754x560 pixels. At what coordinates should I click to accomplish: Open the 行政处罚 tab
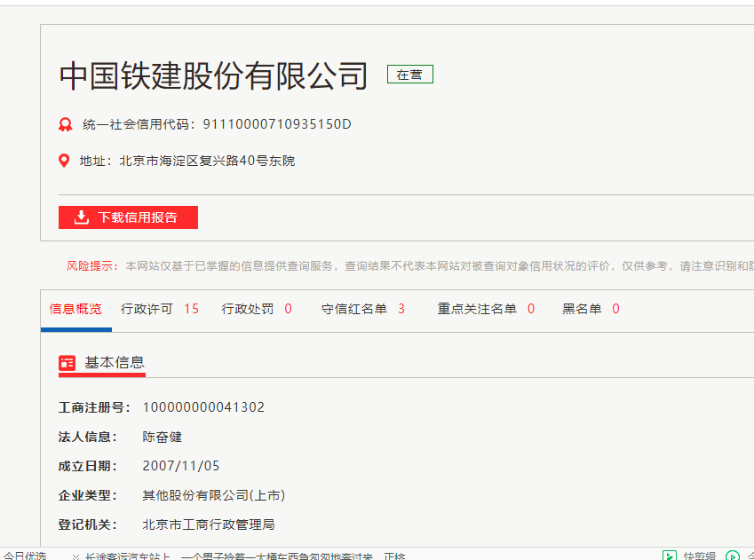pos(247,309)
